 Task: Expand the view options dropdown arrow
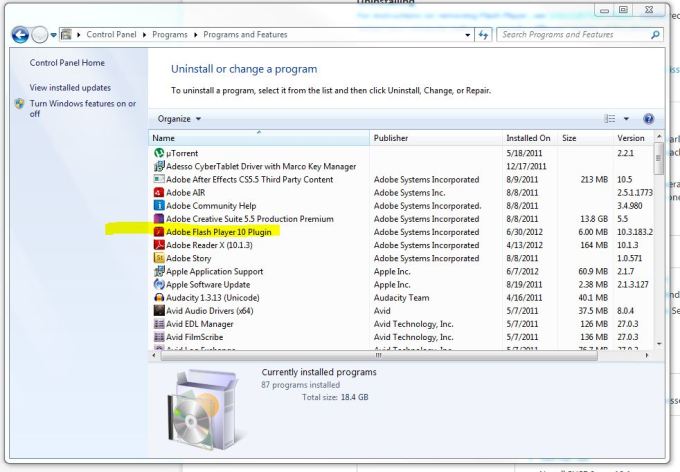627,119
